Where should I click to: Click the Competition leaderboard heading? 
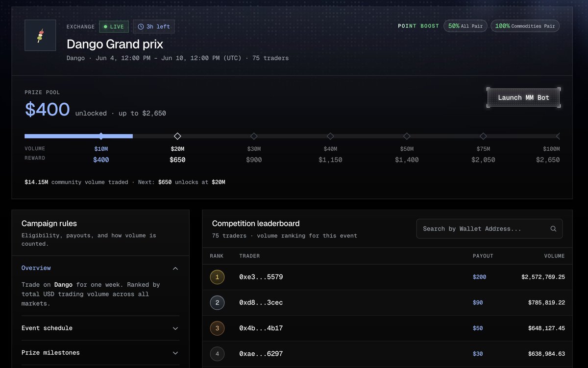pos(256,223)
